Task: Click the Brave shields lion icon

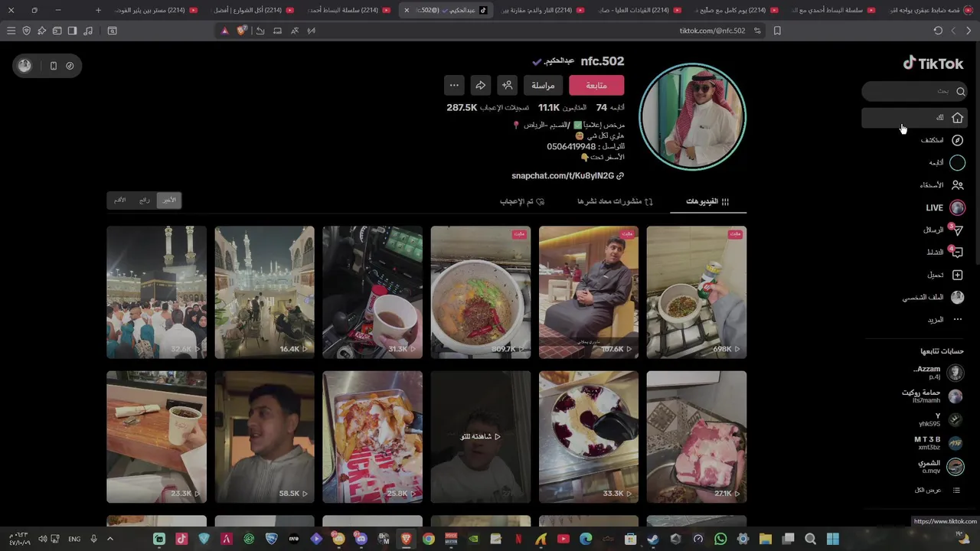Action: pos(242,31)
